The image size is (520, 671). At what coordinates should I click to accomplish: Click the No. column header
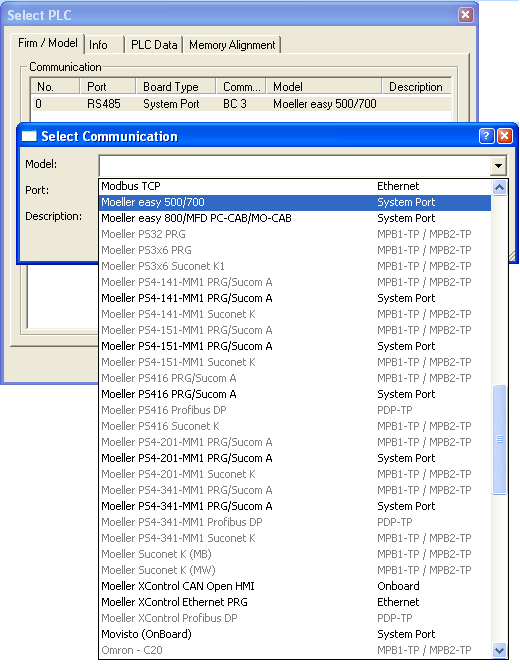pos(55,86)
